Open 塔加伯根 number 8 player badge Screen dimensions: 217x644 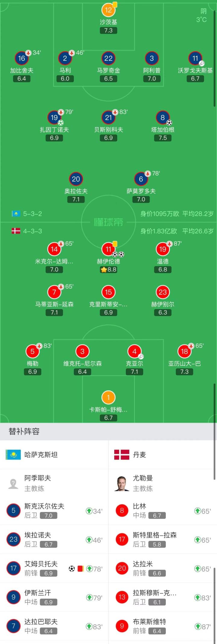(x=162, y=118)
